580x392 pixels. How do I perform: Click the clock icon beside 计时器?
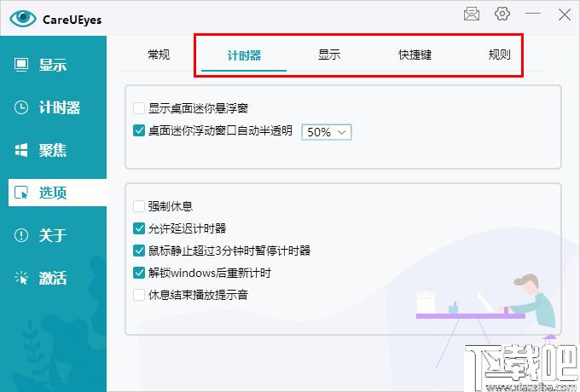pos(21,107)
